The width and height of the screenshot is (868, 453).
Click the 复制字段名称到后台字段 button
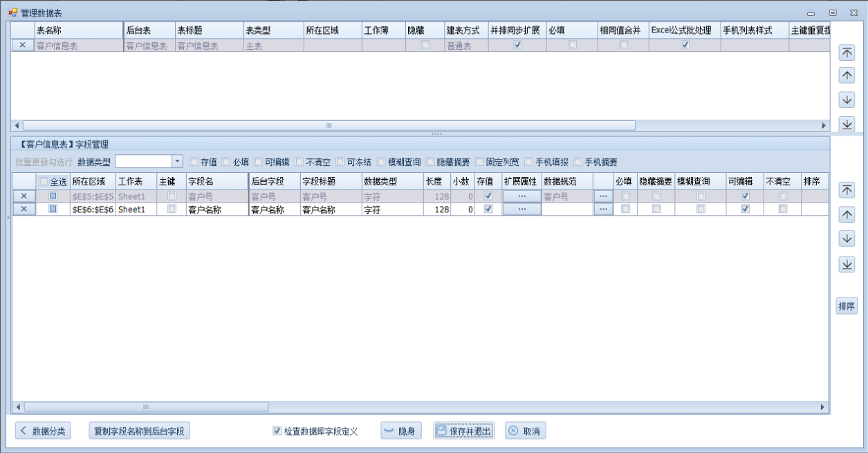click(140, 431)
